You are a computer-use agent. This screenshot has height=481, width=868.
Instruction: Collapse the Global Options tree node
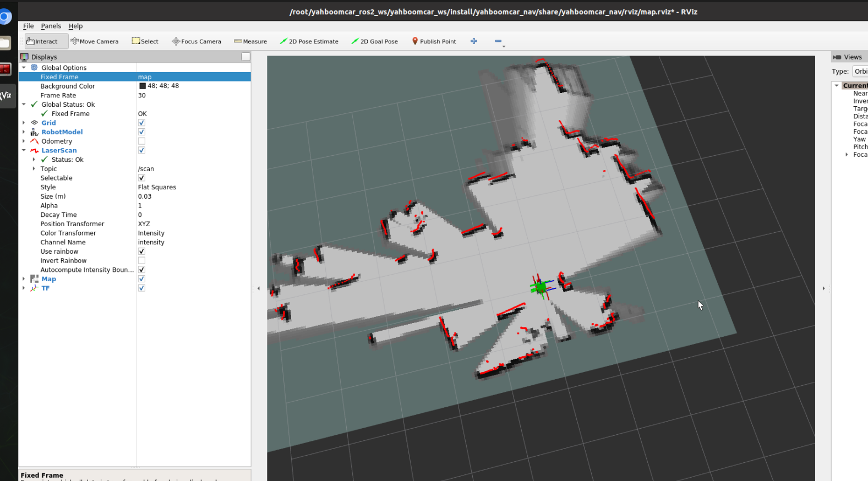(x=24, y=68)
